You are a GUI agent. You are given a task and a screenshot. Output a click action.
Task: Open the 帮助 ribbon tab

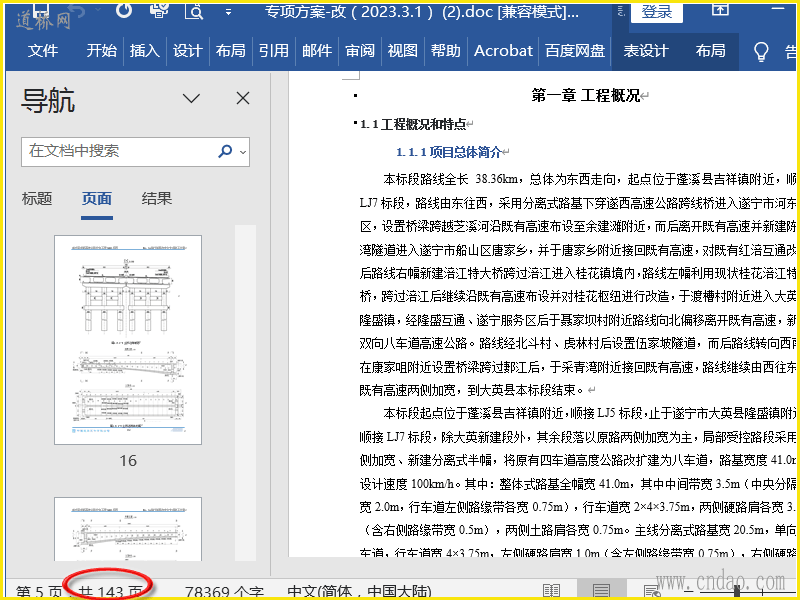coord(445,51)
